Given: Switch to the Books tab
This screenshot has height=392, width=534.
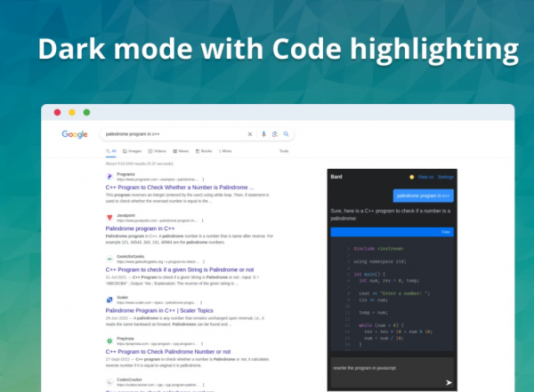Looking at the screenshot, I should click(204, 151).
